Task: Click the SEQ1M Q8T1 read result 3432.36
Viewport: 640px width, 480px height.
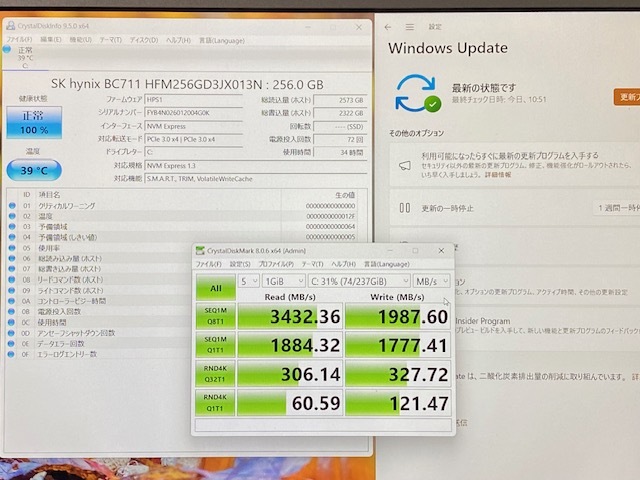Action: click(290, 316)
